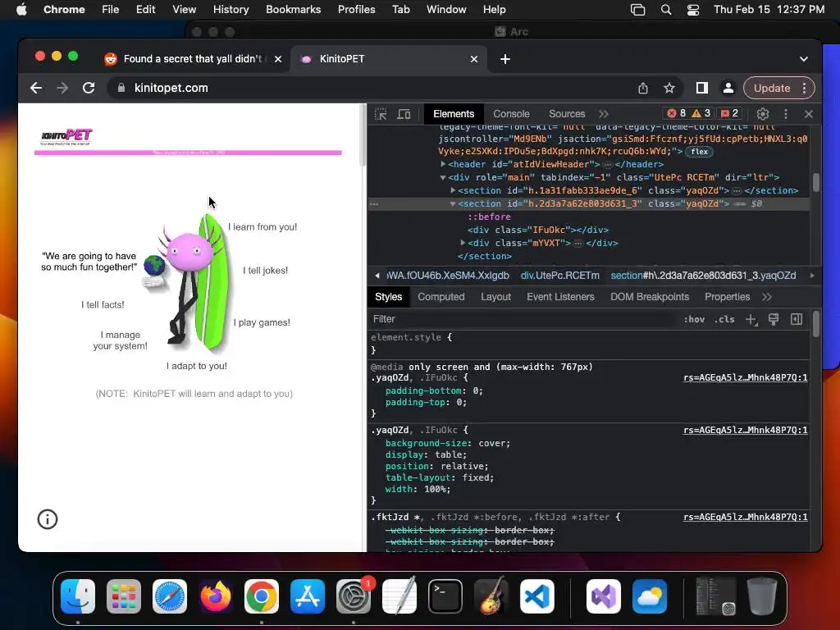Open macOS Control Center icon
Screen dimensions: 840x630
693,10
